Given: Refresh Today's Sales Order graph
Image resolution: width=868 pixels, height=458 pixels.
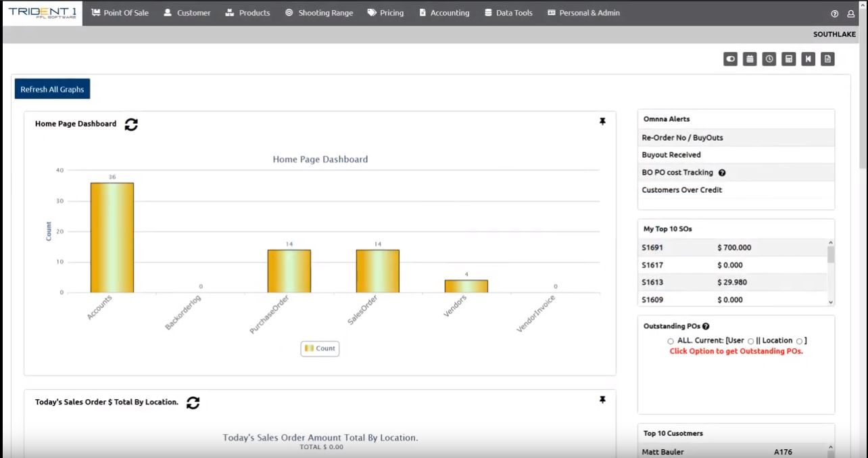Looking at the screenshot, I should click(193, 403).
